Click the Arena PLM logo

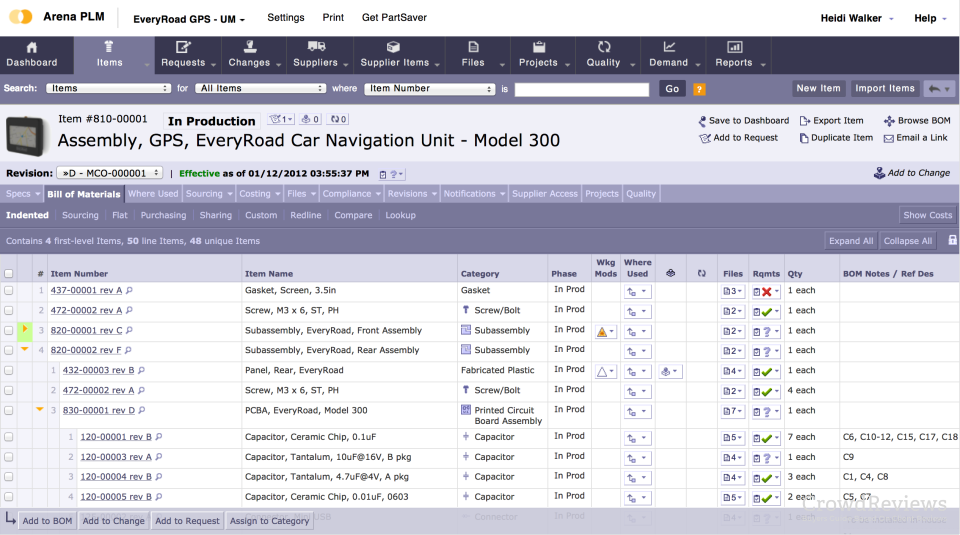point(20,17)
